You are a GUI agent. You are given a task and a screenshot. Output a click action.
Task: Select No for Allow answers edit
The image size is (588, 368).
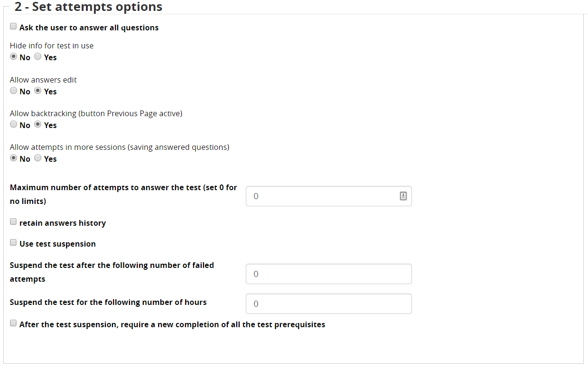(x=13, y=90)
